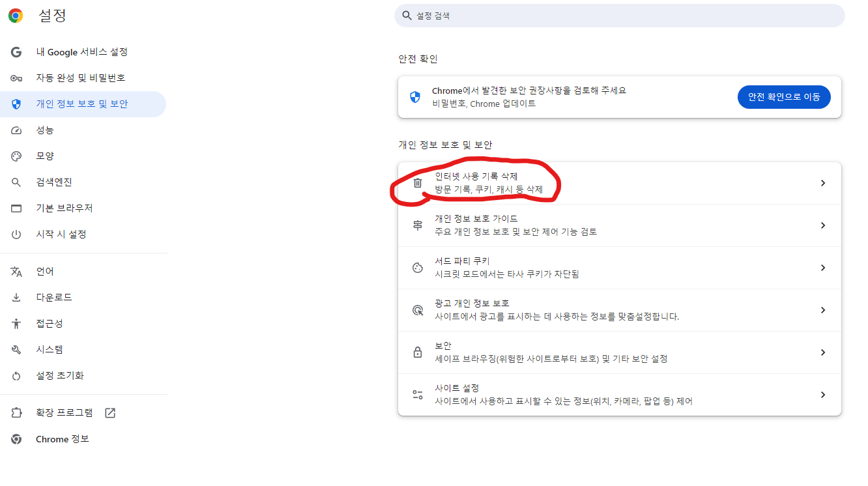Click 비밀번호, Chrome 업데이트 text in safety card
This screenshot has height=486, width=868.
(x=484, y=104)
